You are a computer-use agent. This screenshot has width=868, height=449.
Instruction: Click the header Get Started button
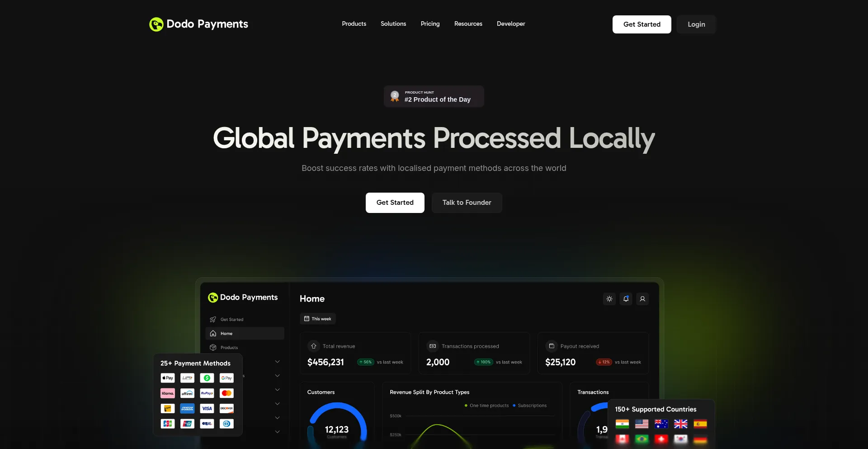(x=642, y=24)
